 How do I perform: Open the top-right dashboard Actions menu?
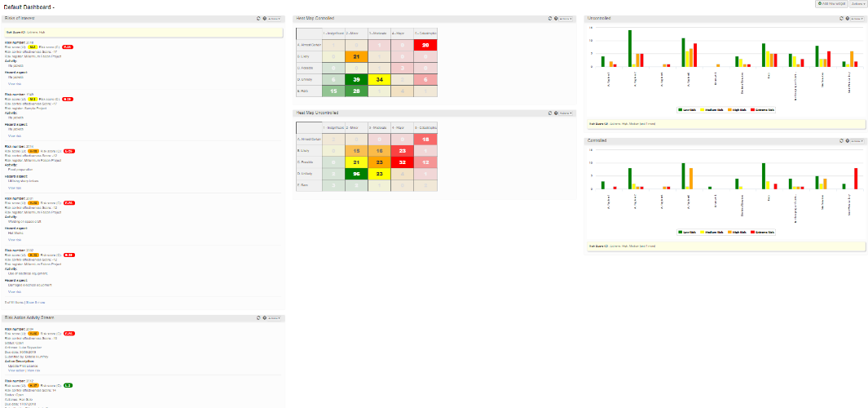[857, 4]
